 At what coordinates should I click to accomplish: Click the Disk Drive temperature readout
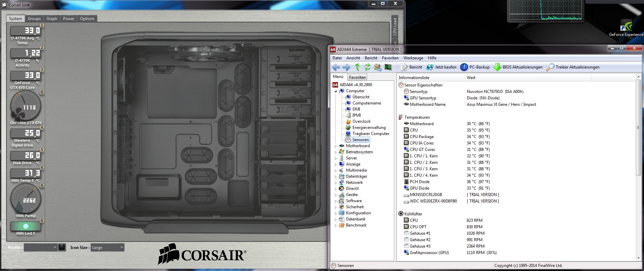click(26, 155)
